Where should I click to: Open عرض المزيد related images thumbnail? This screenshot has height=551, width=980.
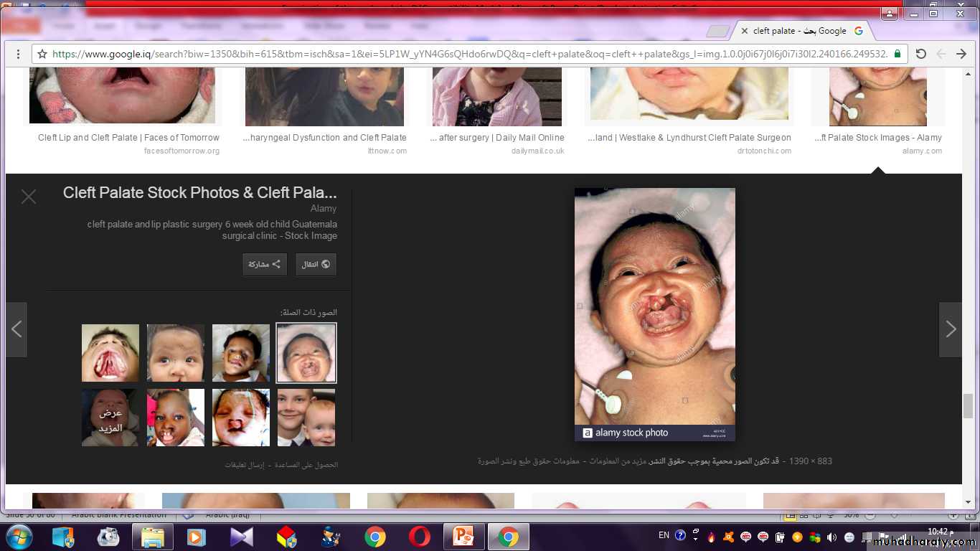point(110,418)
